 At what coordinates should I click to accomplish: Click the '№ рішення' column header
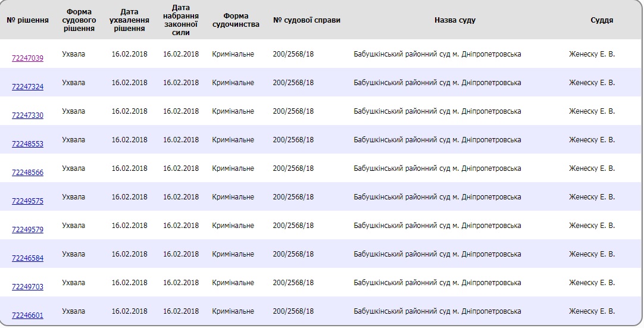tap(27, 20)
